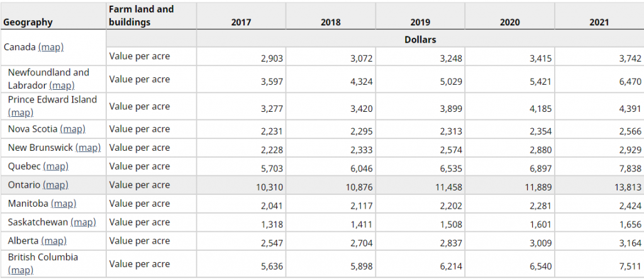This screenshot has width=644, height=279.
Task: Open the British Columbia map link
Action: pyautogui.click(x=21, y=271)
